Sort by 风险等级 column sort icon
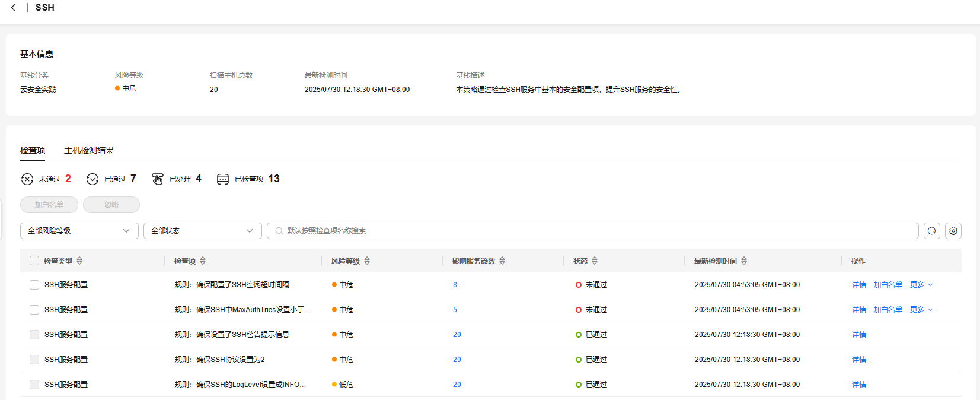This screenshot has height=400, width=980. click(367, 261)
